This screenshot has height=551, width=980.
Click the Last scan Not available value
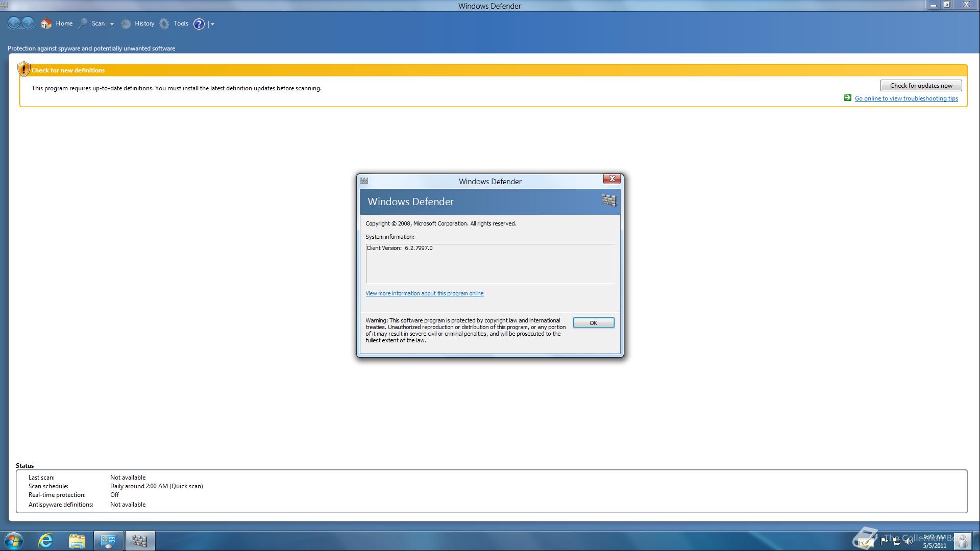click(128, 478)
